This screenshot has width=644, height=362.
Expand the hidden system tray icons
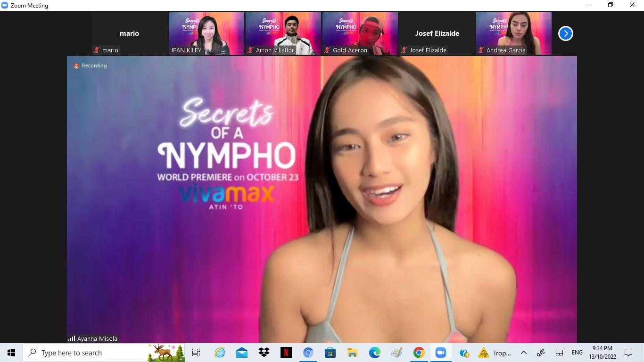click(x=523, y=353)
